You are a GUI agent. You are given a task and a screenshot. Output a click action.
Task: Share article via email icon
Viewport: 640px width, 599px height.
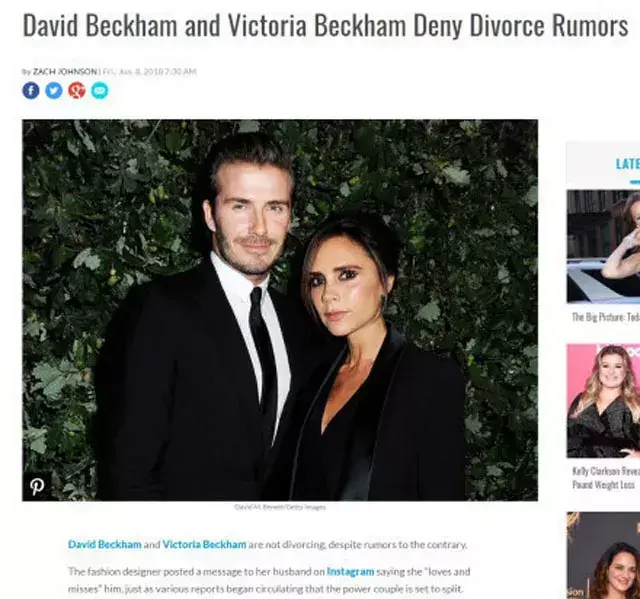click(100, 90)
